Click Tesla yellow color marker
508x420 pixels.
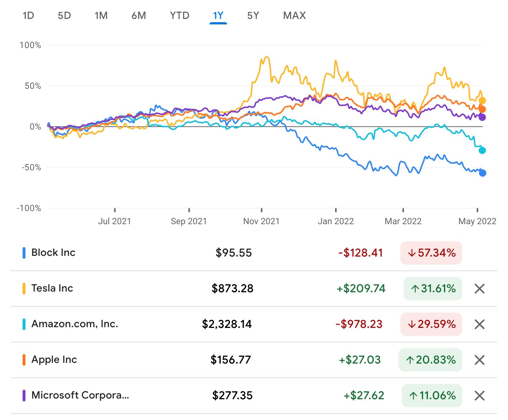[24, 289]
